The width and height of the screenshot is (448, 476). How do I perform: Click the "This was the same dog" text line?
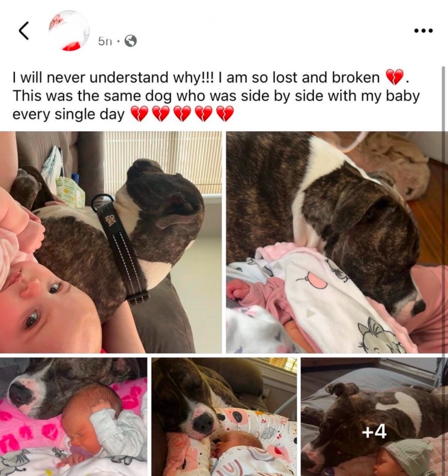point(93,96)
